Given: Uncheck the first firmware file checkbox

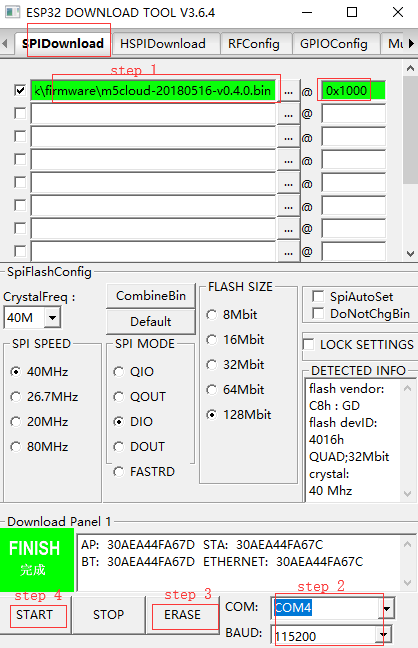Looking at the screenshot, I should pos(20,91).
